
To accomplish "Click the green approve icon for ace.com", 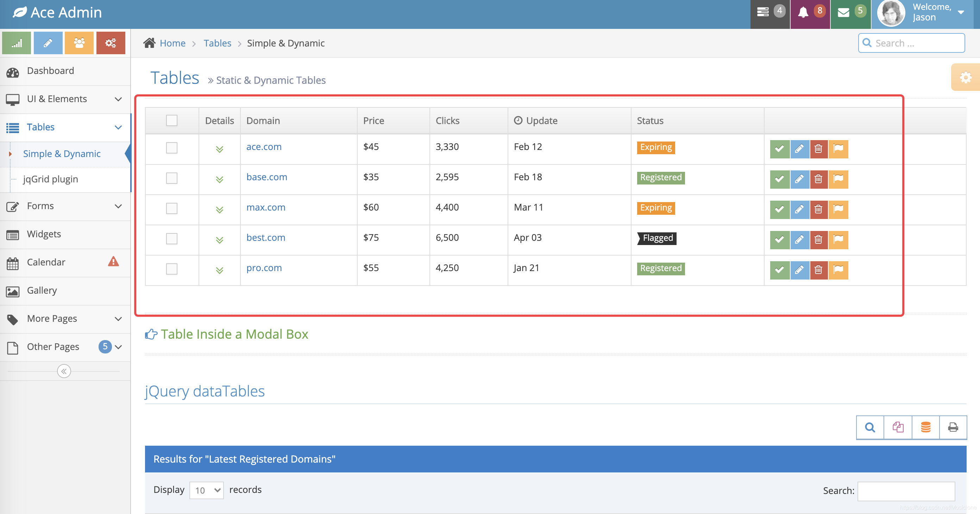I will click(x=779, y=149).
